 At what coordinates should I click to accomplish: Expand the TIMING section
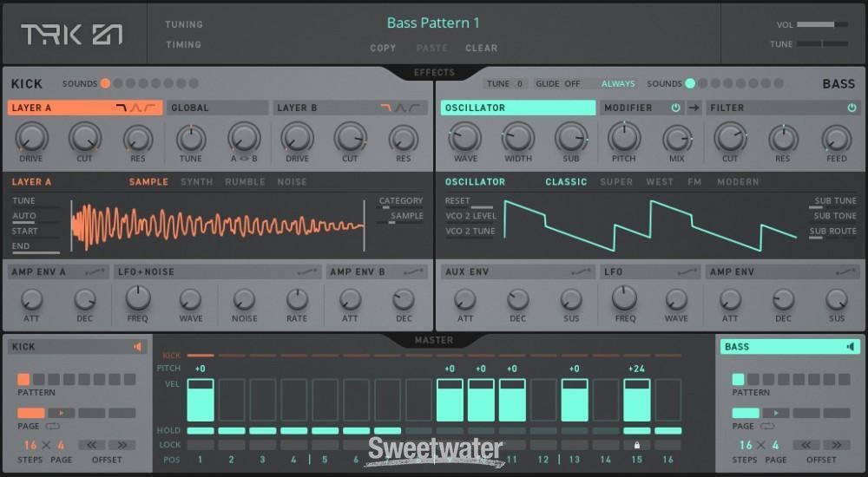click(183, 45)
